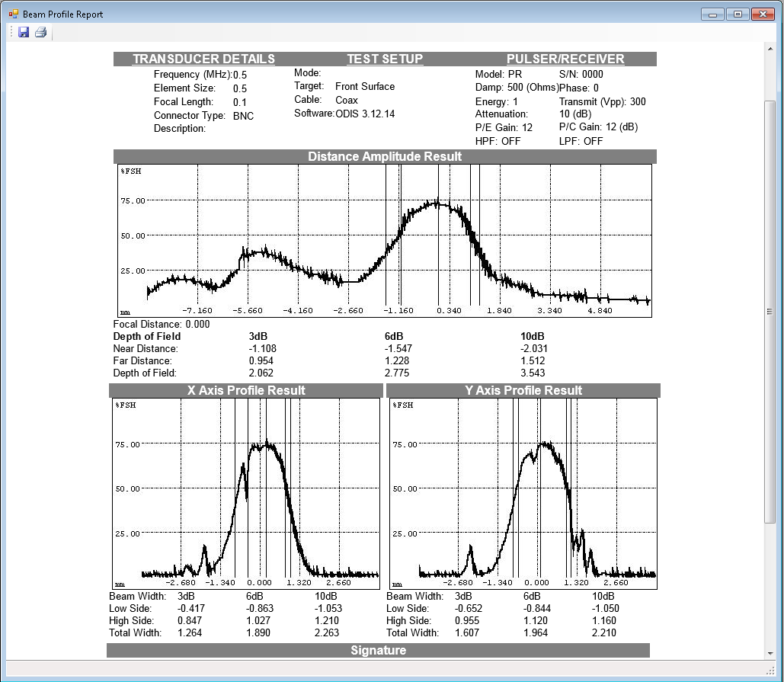The height and width of the screenshot is (682, 784).
Task: Maximize the Beam Profile Report window
Action: 737,14
